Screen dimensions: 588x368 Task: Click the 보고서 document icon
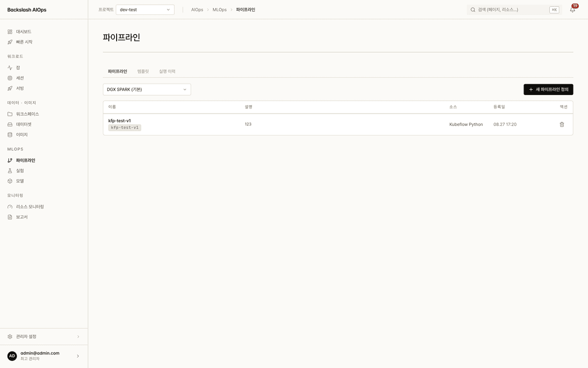tap(10, 217)
